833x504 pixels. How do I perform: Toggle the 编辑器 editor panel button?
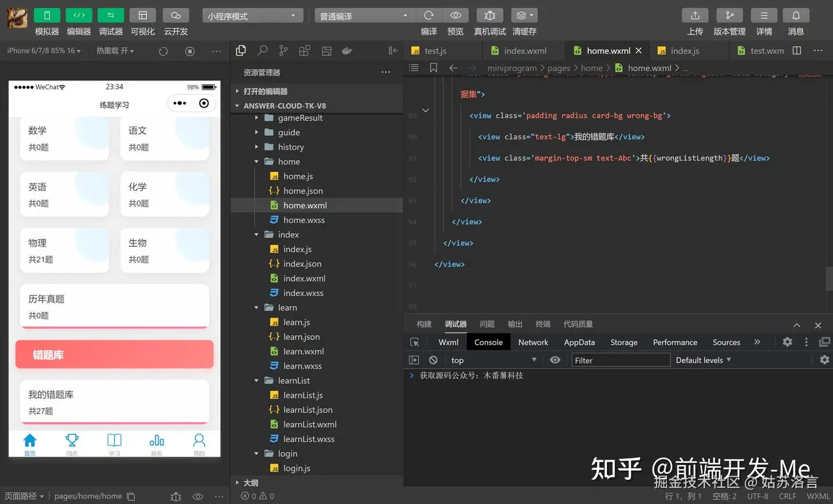[x=79, y=16]
